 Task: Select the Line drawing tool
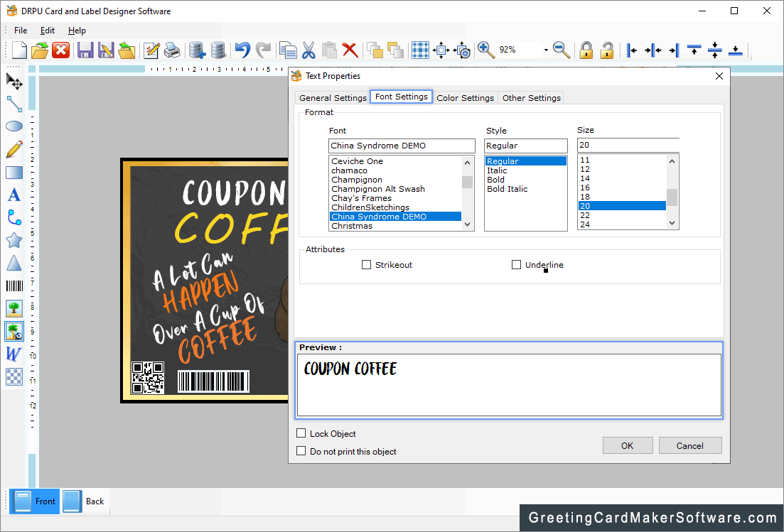pos(14,104)
